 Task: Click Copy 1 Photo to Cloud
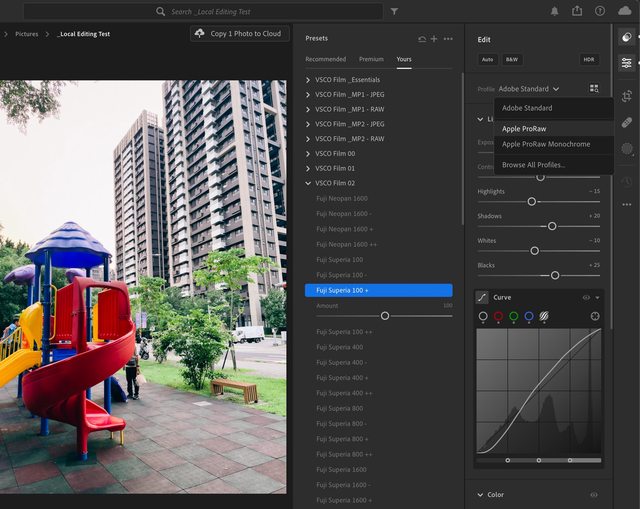[238, 33]
